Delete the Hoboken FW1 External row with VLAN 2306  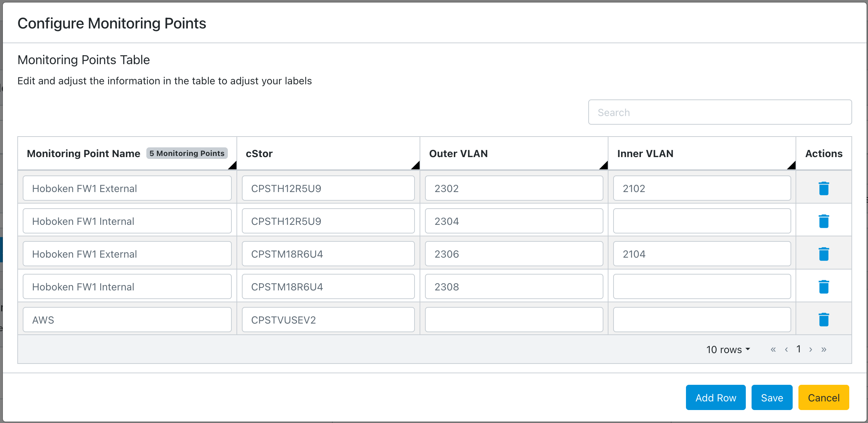click(824, 254)
